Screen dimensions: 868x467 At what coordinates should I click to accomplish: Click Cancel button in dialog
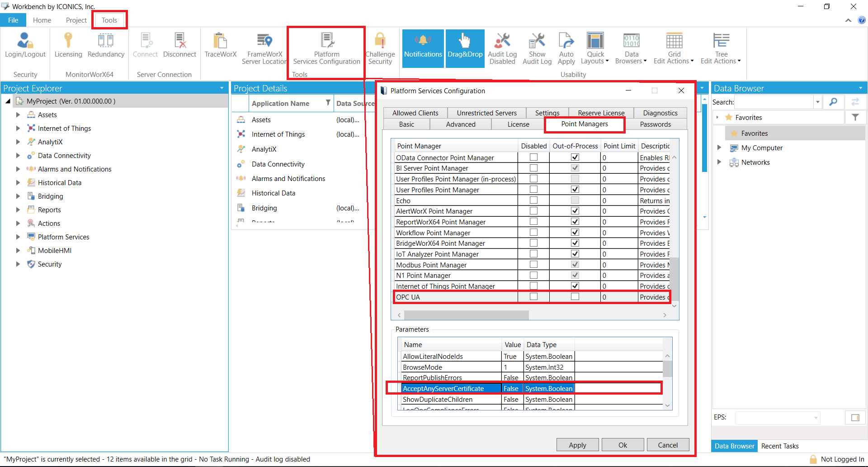coord(668,445)
